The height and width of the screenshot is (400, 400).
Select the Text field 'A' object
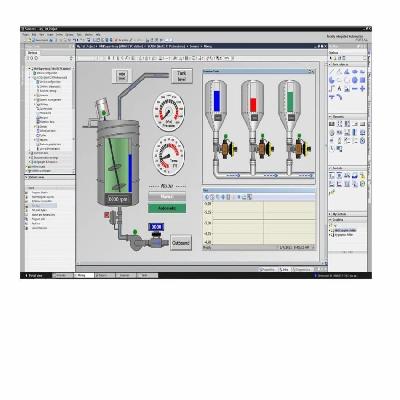(x=340, y=89)
